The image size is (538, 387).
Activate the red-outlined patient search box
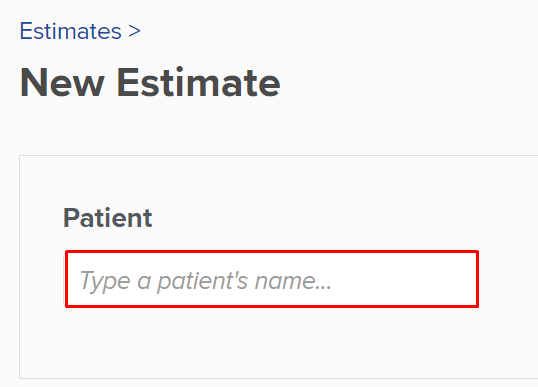click(x=272, y=279)
